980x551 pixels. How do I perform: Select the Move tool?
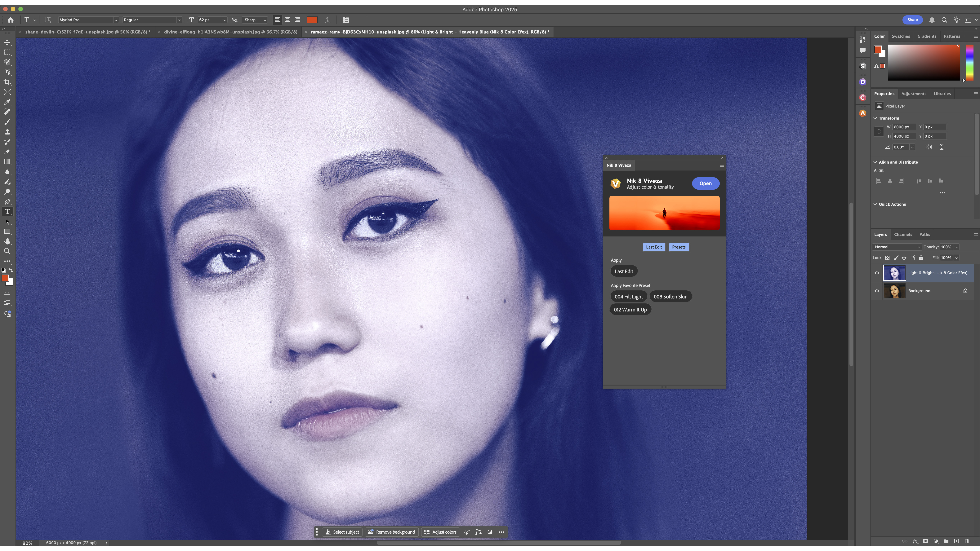7,42
